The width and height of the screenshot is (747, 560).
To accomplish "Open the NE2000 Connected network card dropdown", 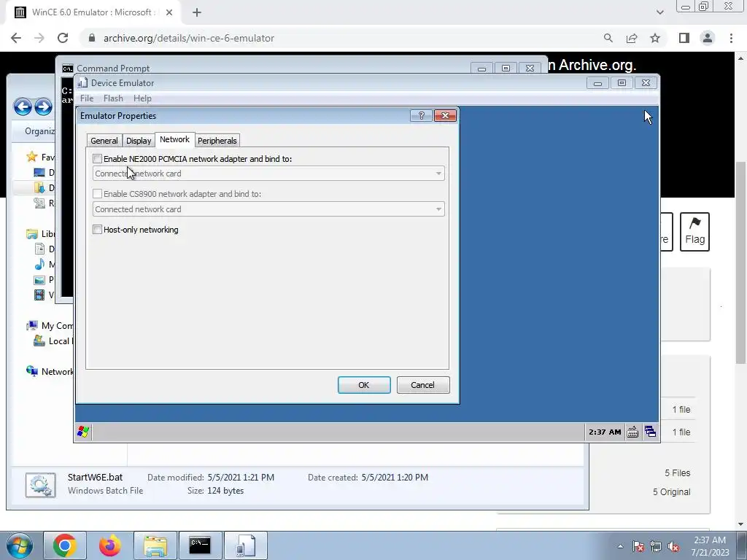I will 268,174.
